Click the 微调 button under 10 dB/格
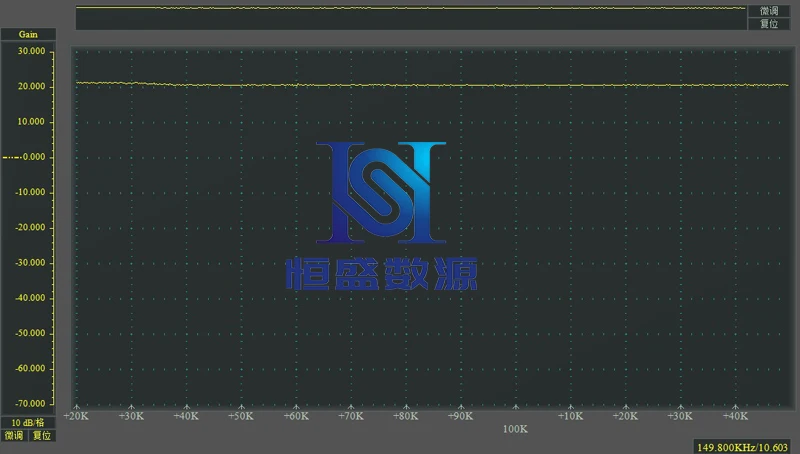The image size is (800, 454). click(x=14, y=436)
